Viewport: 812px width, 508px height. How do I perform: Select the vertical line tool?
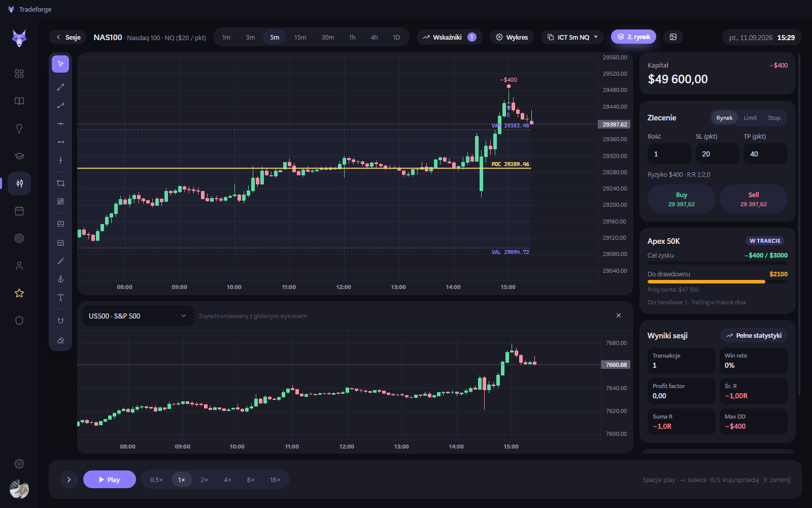tap(60, 161)
